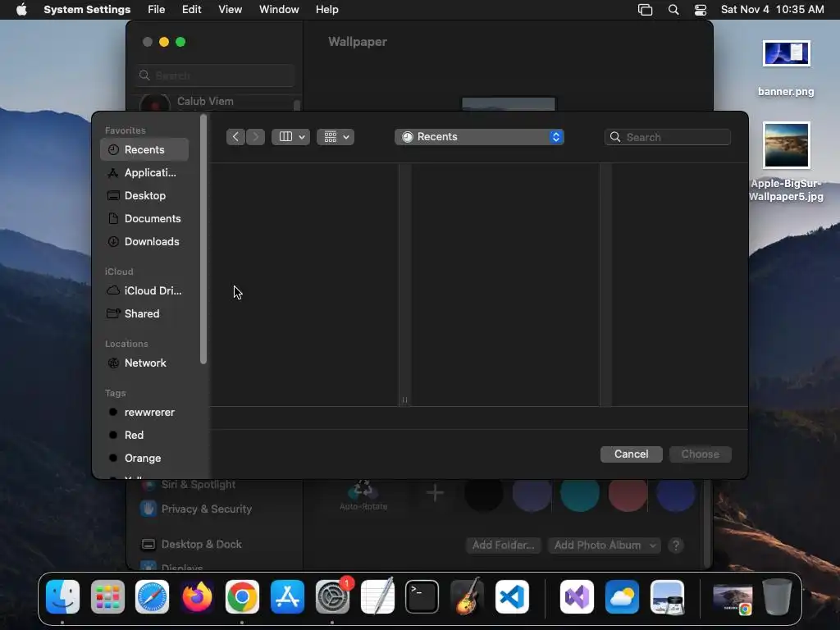Add a custom color with plus button
The image size is (840, 630).
click(x=435, y=493)
